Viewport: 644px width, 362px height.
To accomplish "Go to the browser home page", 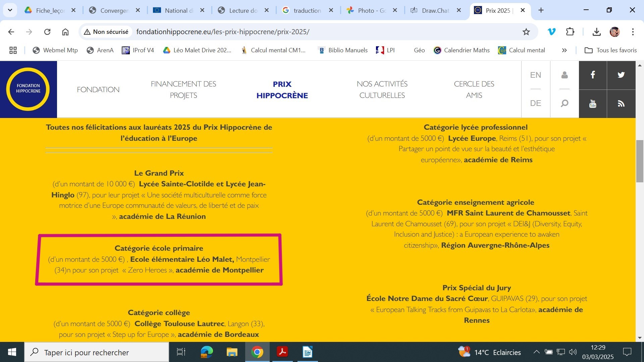I will (x=65, y=32).
